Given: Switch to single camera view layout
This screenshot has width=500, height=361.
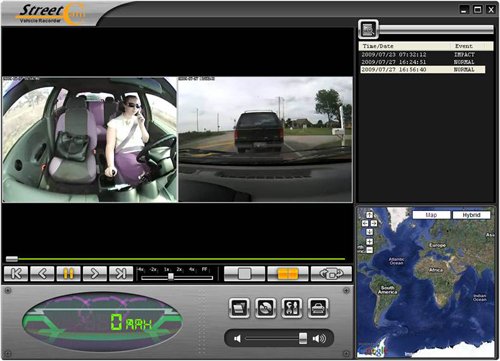Looking at the screenshot, I should tap(244, 274).
